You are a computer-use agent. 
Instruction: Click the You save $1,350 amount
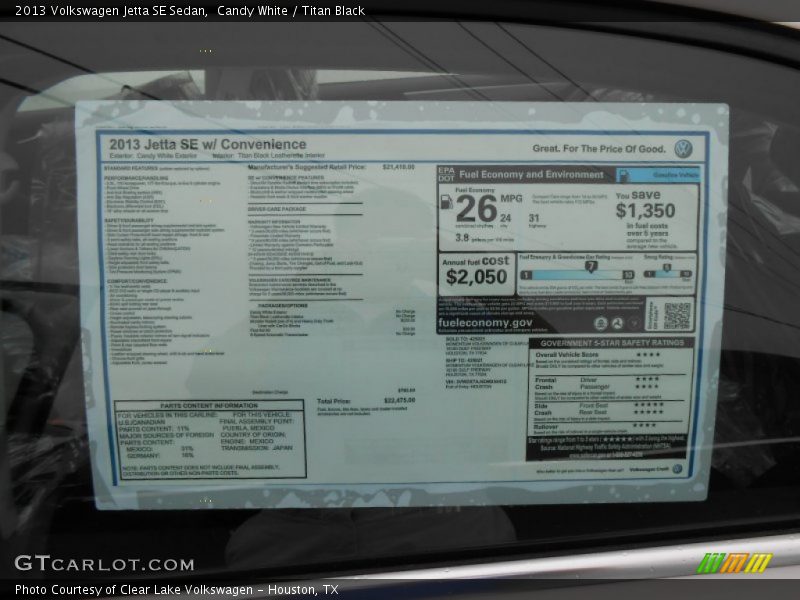pos(645,210)
